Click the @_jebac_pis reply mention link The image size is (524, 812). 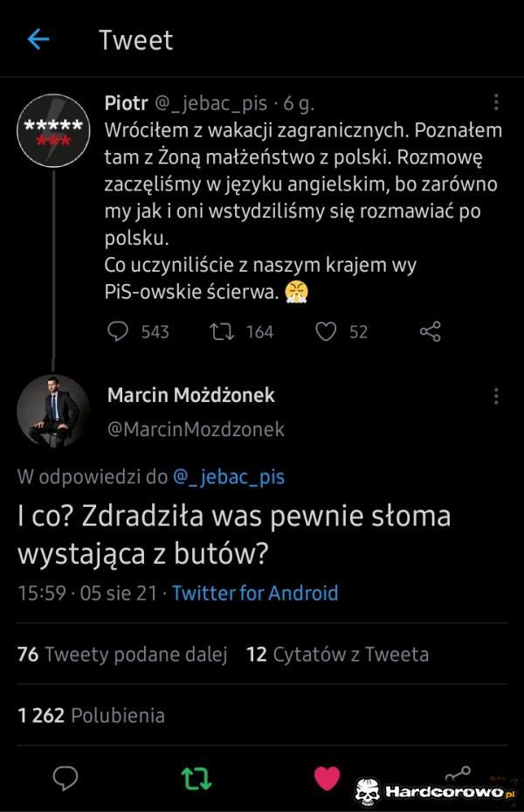229,476
